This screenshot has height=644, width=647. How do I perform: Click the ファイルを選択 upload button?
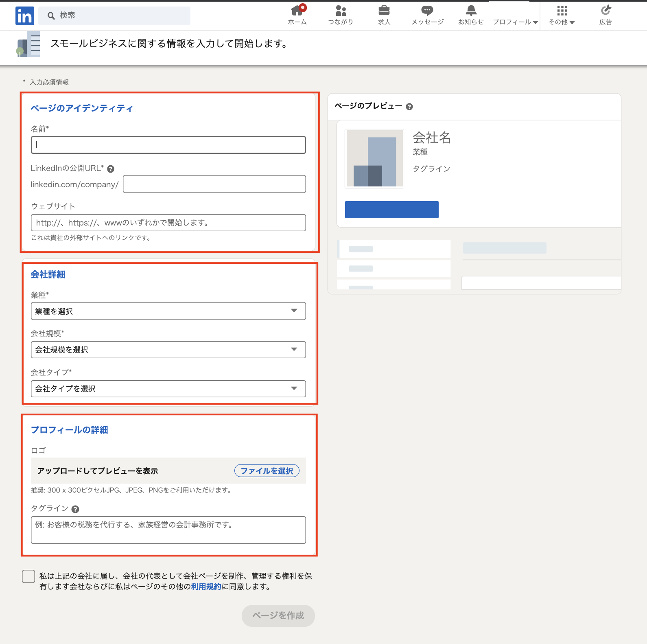267,471
